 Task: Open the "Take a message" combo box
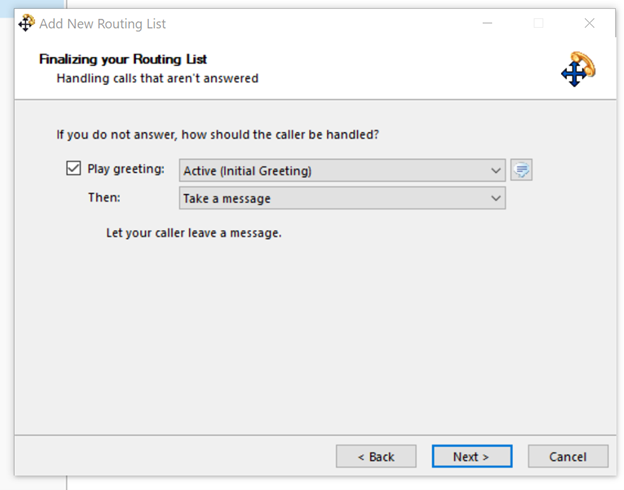pos(334,198)
